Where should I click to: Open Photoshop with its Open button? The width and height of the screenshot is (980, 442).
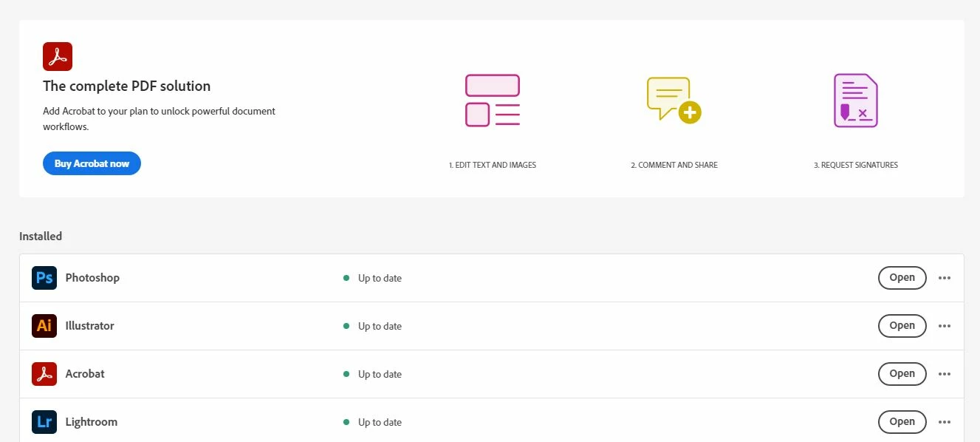(x=902, y=278)
